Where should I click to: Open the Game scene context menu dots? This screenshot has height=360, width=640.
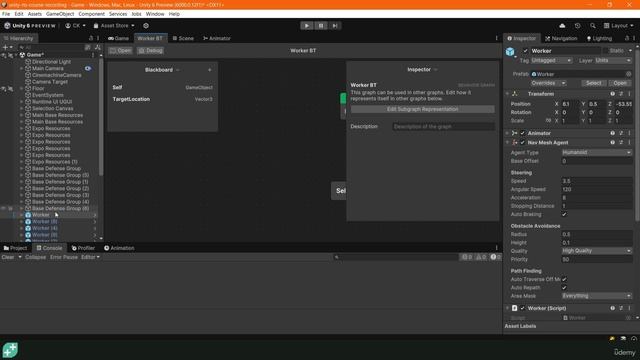[x=93, y=55]
